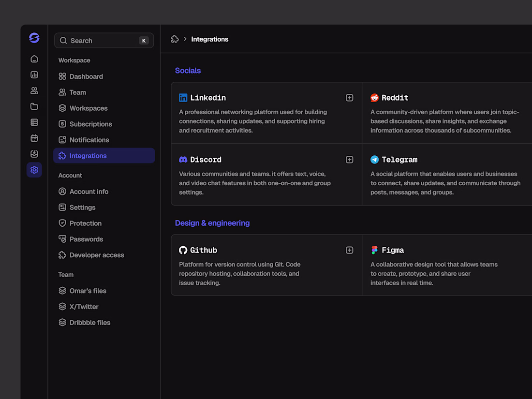Select Developer access under Account
Viewport: 532px width, 399px height.
coord(97,255)
